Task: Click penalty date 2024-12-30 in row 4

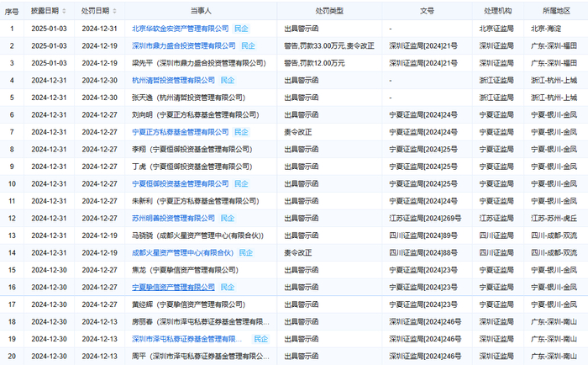Action: pyautogui.click(x=100, y=81)
